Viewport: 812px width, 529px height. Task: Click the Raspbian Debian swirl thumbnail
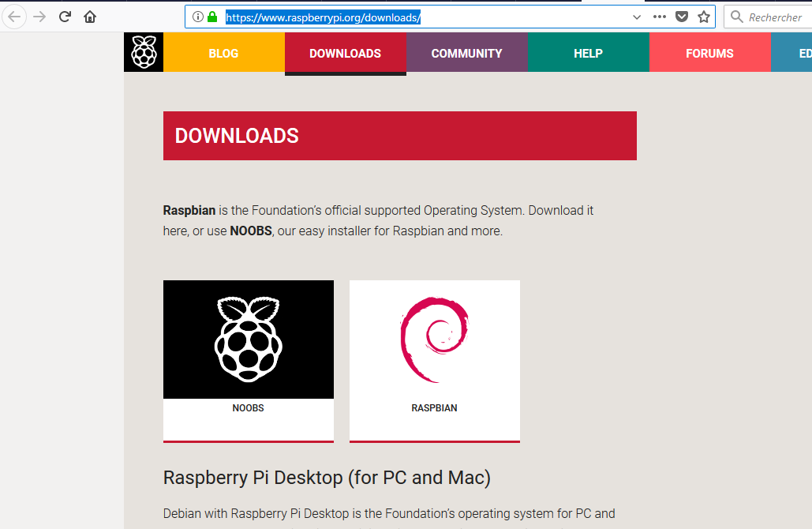pyautogui.click(x=435, y=340)
